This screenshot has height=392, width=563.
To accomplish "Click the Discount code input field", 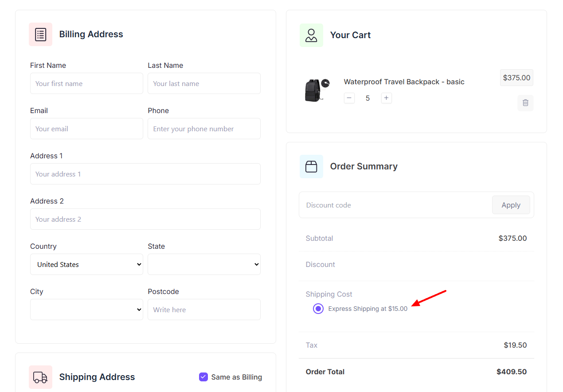I will pos(395,205).
